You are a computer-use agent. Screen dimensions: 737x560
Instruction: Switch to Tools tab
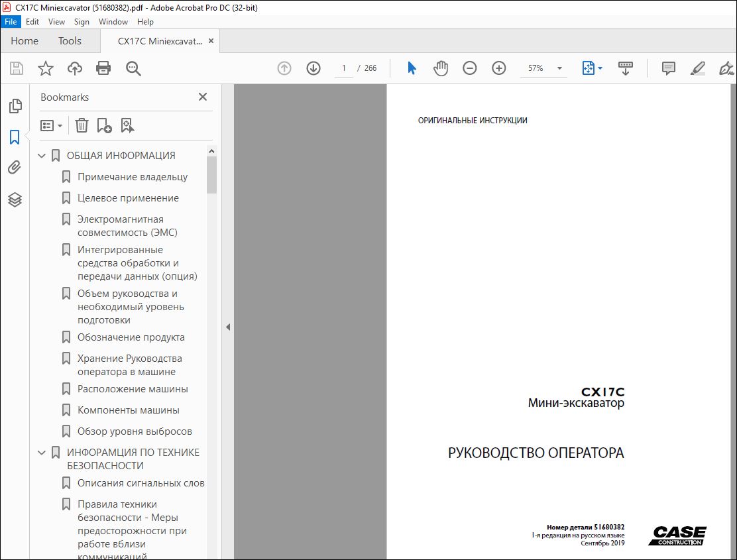[70, 41]
